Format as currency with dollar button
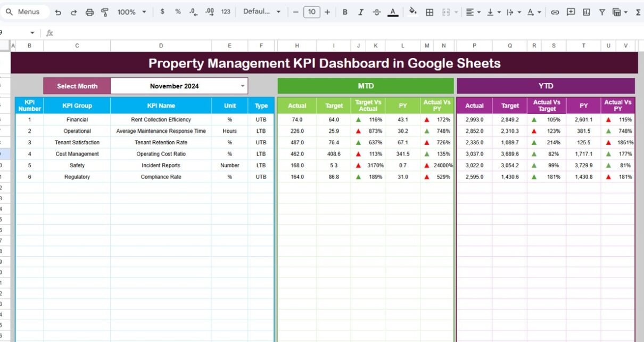Screen dimensions: 644x342 [x=162, y=12]
